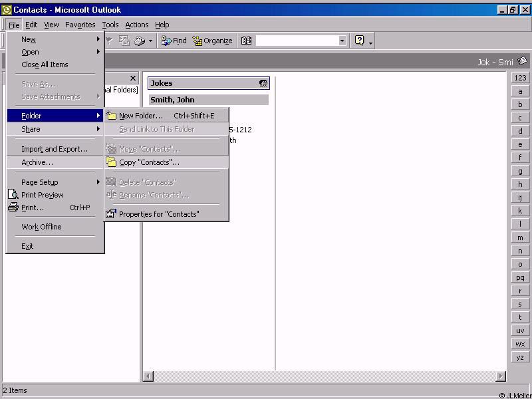This screenshot has width=532, height=399.
Task: Choose Copy "Contacts" from the submenu
Action: pyautogui.click(x=166, y=162)
